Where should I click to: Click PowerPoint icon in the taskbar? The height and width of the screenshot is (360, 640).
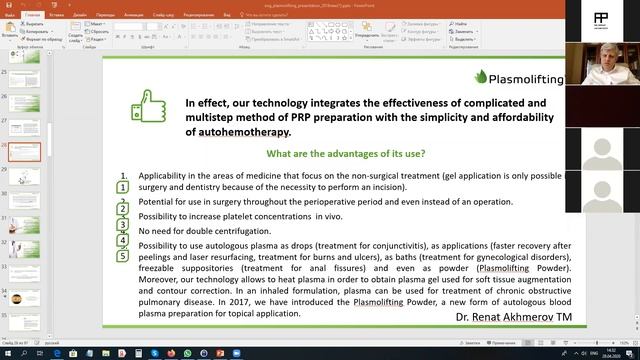[x=220, y=353]
